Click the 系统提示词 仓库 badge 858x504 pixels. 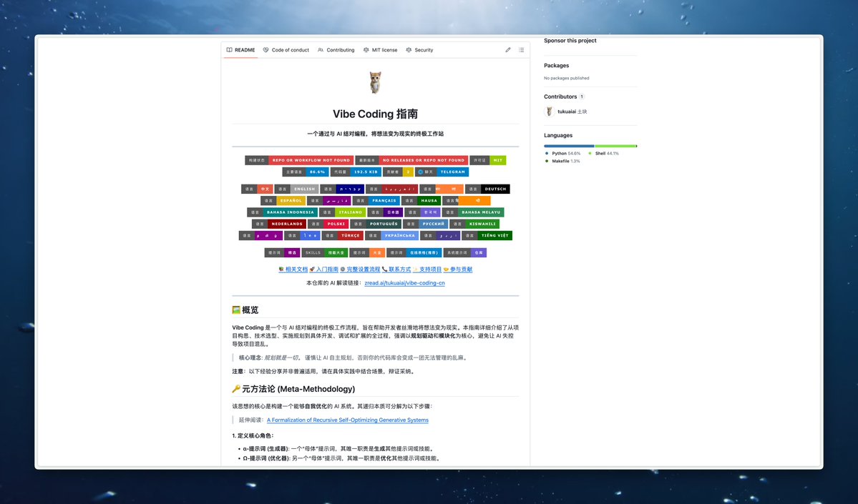click(465, 252)
